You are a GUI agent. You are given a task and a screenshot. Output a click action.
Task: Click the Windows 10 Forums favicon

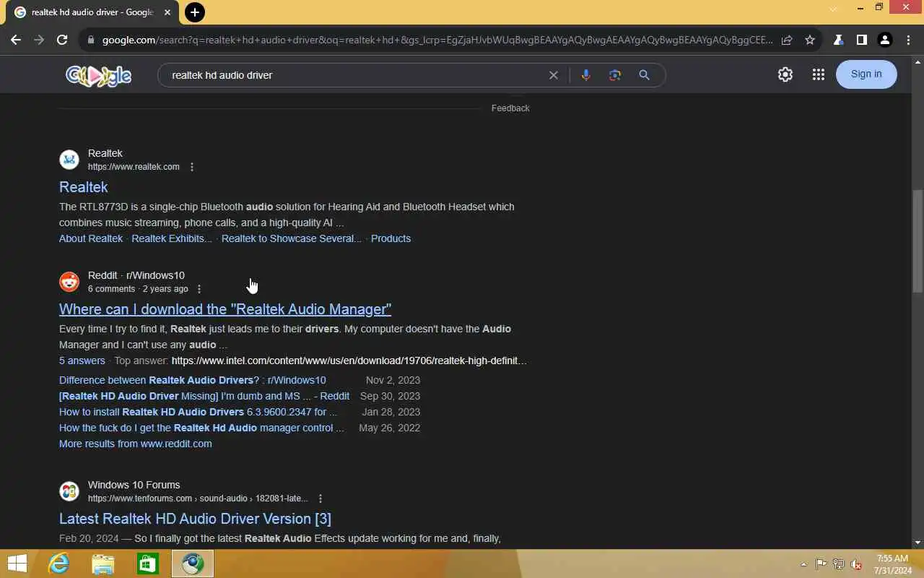69,491
